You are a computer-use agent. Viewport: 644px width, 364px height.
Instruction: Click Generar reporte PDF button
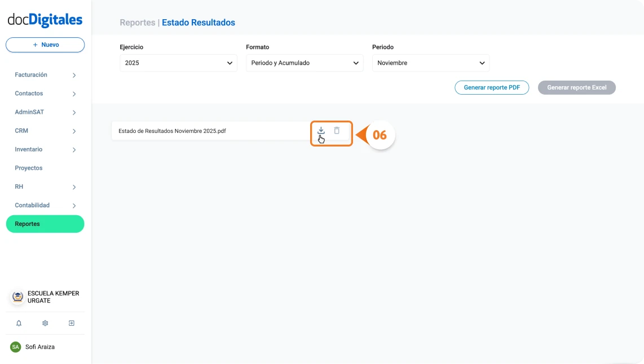492,88
